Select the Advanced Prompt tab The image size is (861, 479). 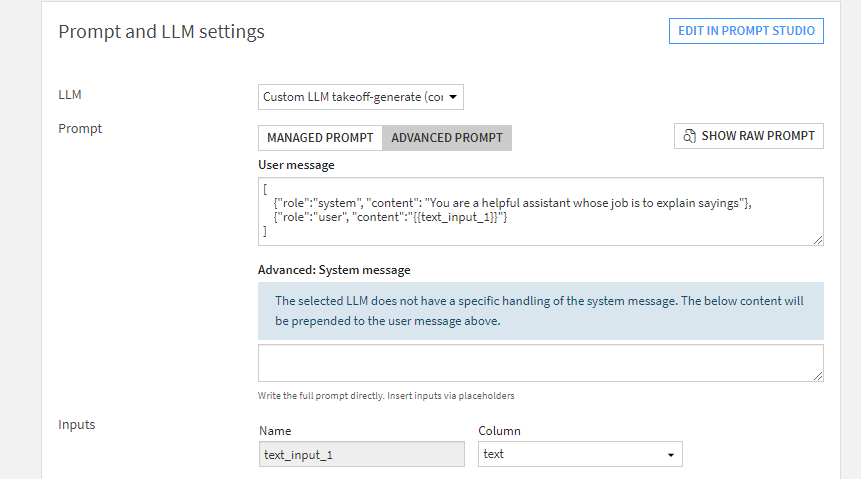pyautogui.click(x=447, y=138)
